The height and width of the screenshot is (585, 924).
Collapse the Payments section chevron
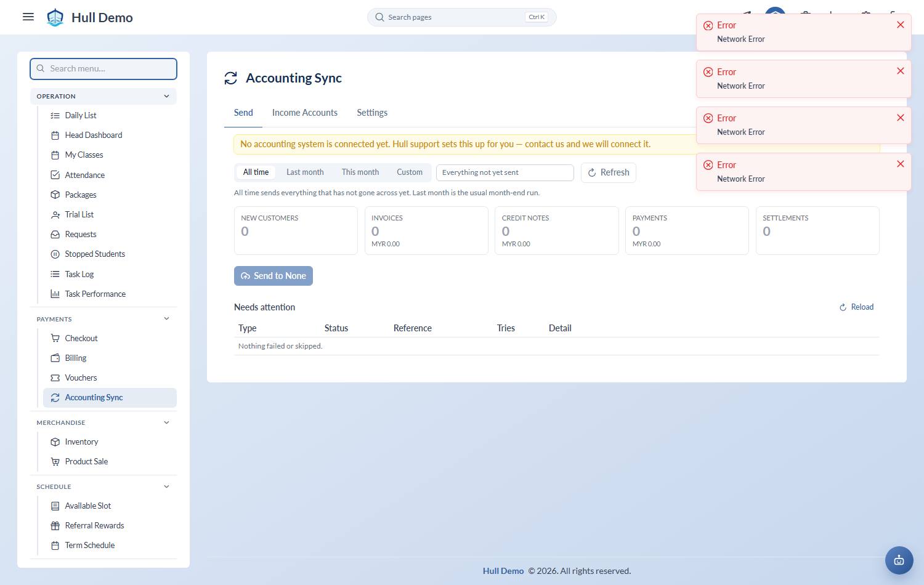tap(166, 318)
